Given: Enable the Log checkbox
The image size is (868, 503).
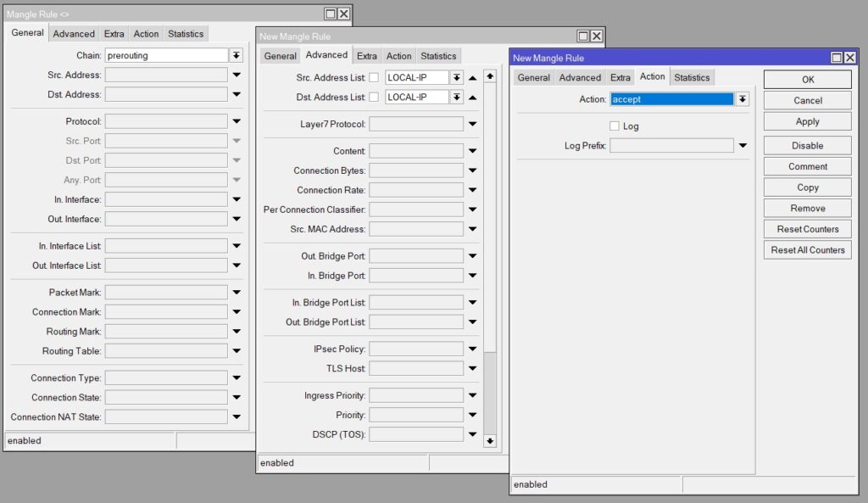Looking at the screenshot, I should (615, 126).
